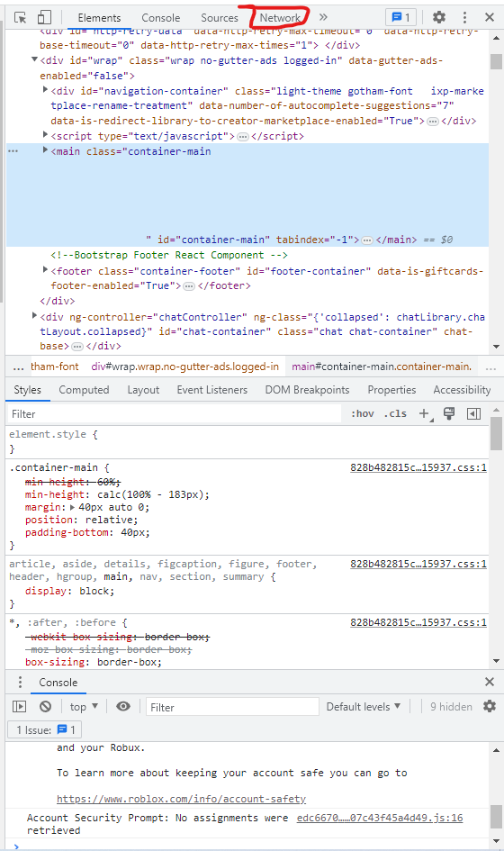
Task: Focus the Styles Filter input field
Action: tap(174, 414)
